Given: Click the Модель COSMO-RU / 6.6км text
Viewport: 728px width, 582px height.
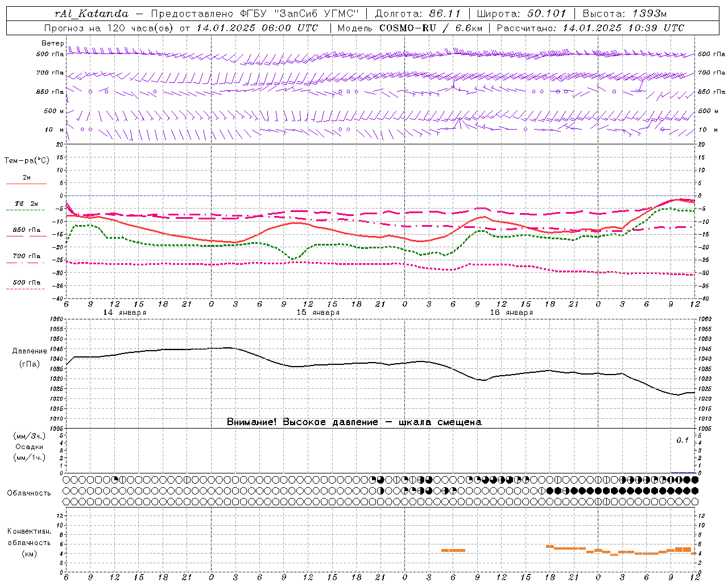Looking at the screenshot, I should (x=409, y=28).
